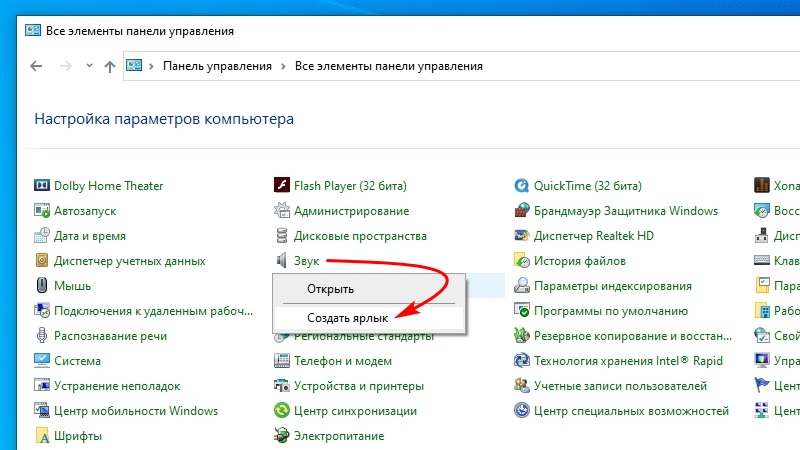Select the Звук item label

tap(307, 261)
